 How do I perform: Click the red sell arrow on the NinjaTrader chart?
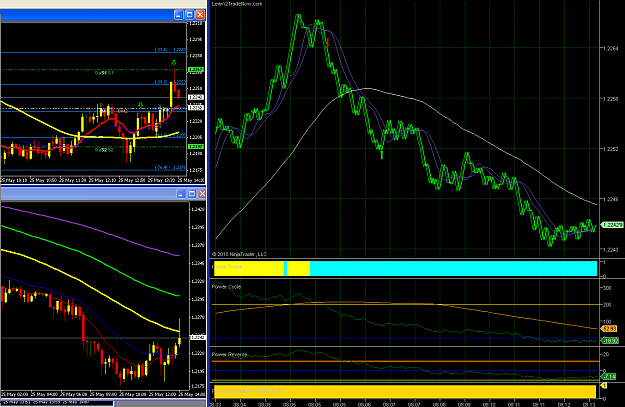(x=327, y=42)
